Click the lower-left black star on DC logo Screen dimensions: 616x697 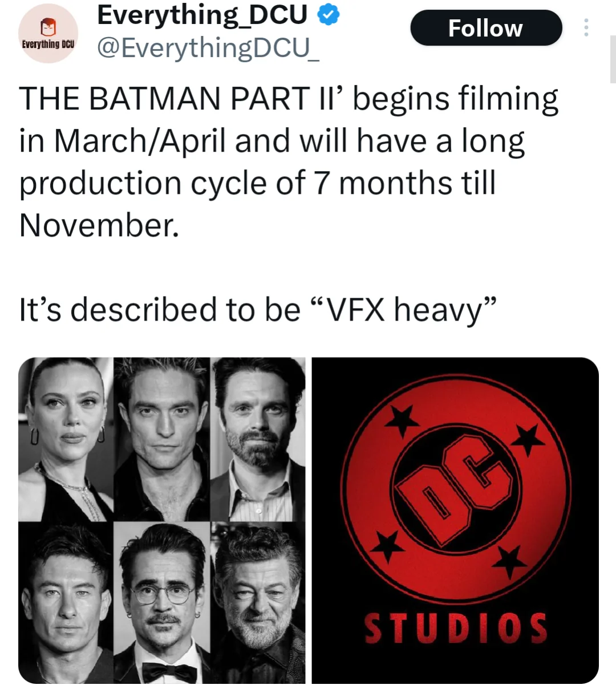[387, 546]
